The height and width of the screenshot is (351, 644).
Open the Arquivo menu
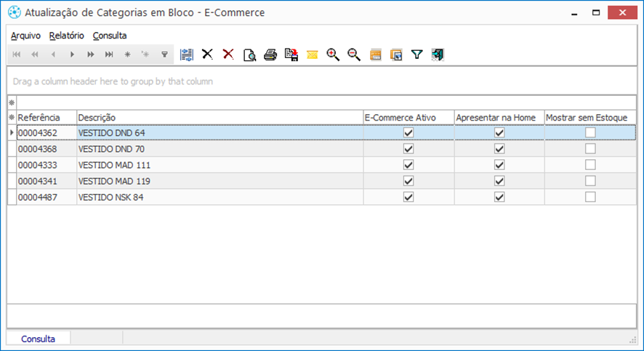pyautogui.click(x=25, y=36)
